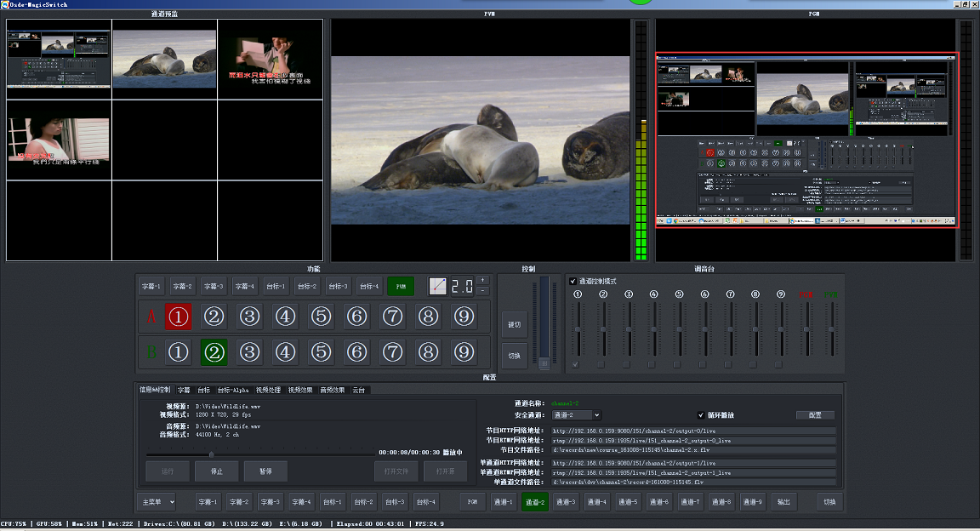
Task: Select the seals video preview thumbnail
Action: [164, 58]
